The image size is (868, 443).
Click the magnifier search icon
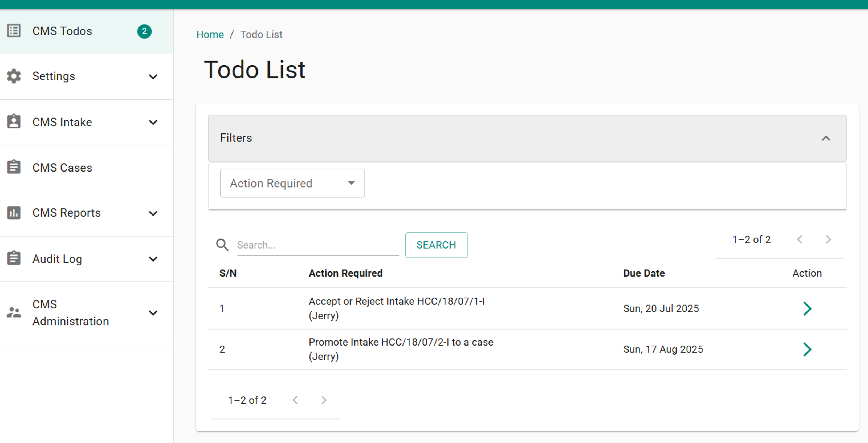[x=222, y=245]
